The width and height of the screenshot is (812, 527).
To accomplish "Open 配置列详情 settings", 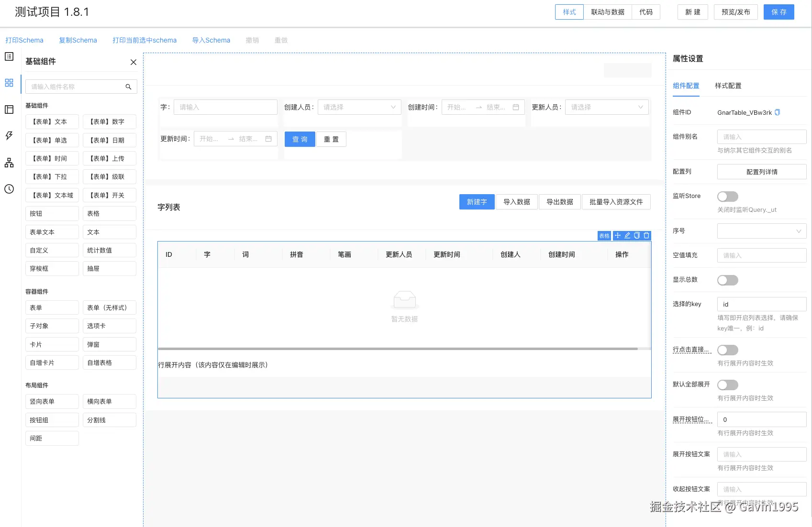I will tap(761, 171).
